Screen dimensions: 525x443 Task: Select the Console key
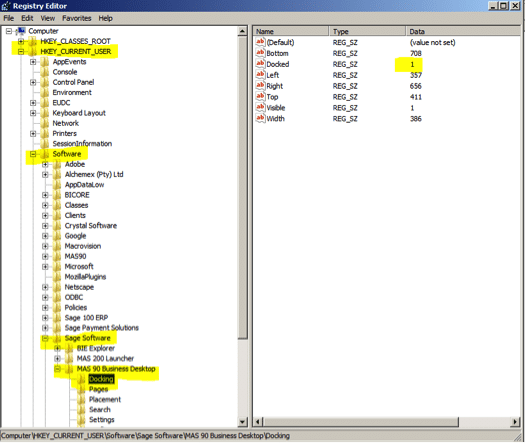65,72
